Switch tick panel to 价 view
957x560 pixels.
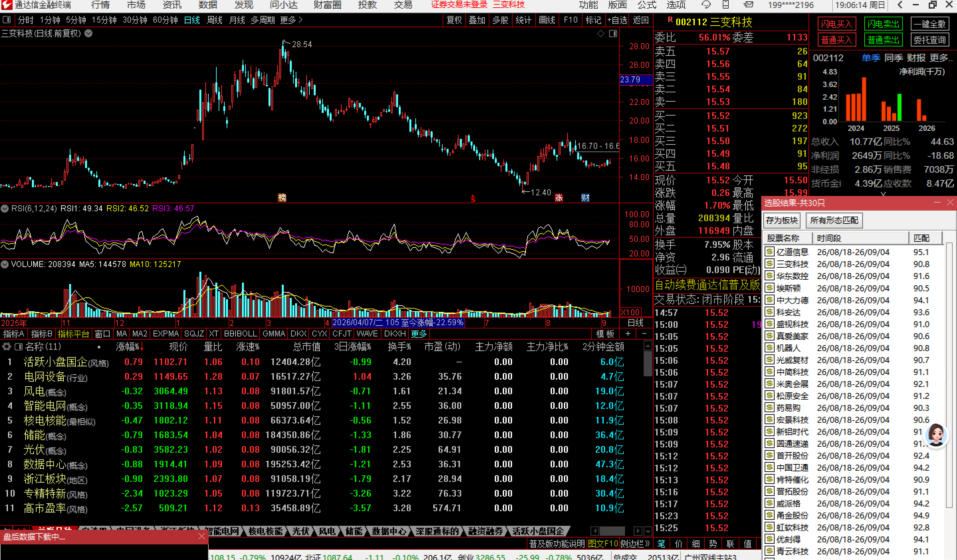pyautogui.click(x=679, y=544)
